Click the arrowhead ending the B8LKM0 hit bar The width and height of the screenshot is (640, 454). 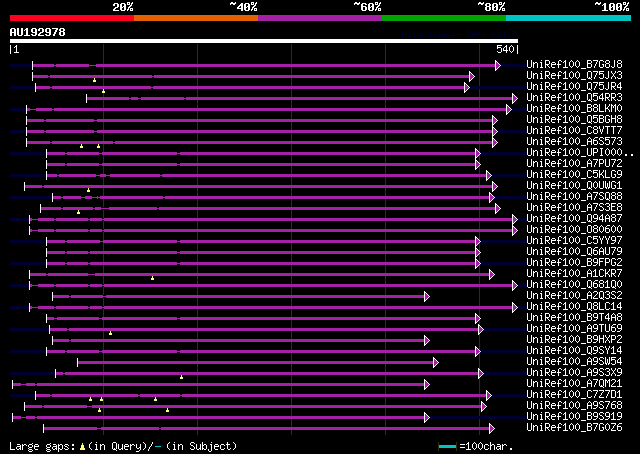click(509, 109)
